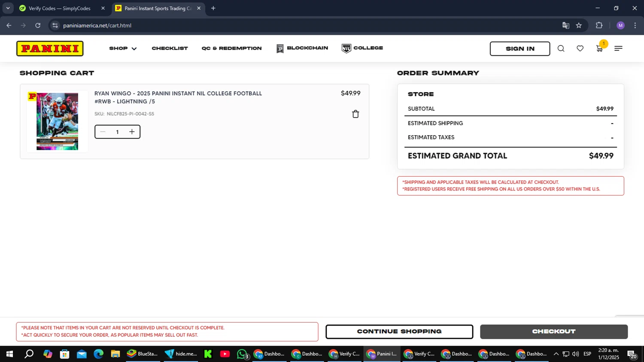Open Windows Start menu
Viewport: 644px width, 362px height.
[x=9, y=354]
